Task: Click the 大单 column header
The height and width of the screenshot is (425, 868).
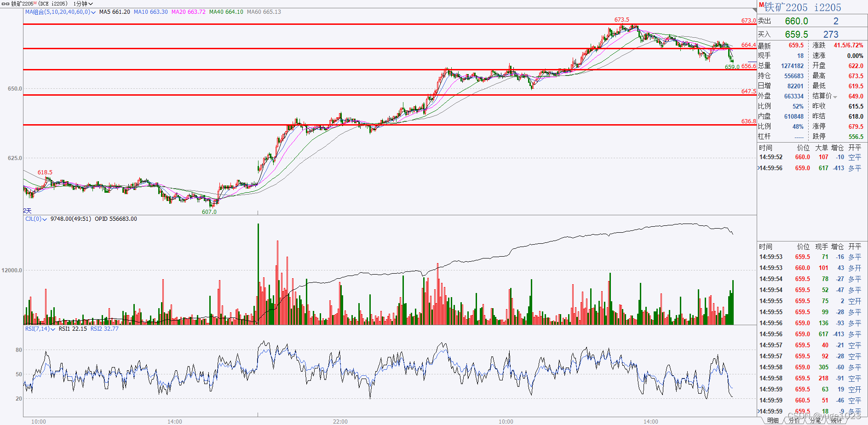Action: (822, 148)
